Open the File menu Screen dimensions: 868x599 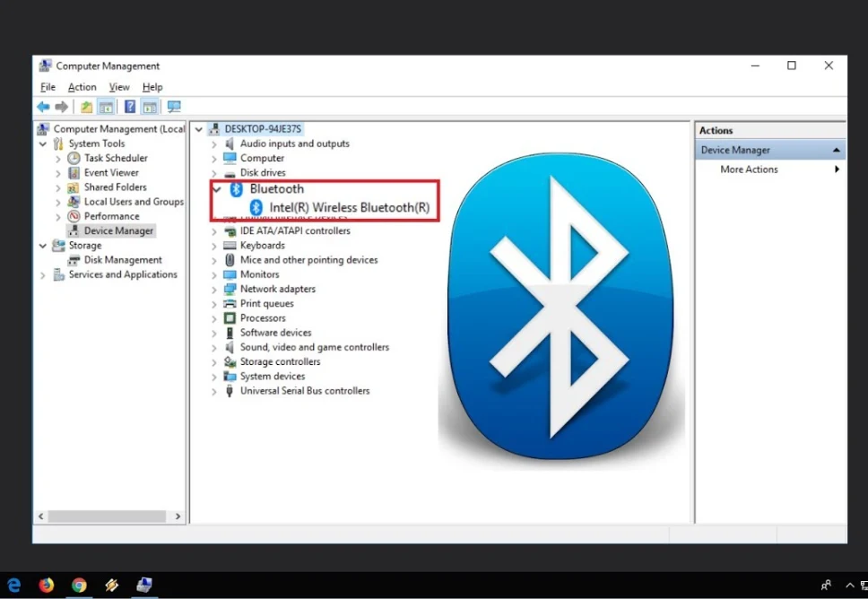48,87
